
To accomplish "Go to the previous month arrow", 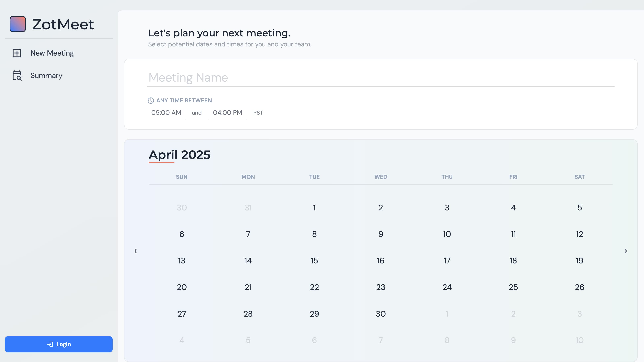I will 135,251.
